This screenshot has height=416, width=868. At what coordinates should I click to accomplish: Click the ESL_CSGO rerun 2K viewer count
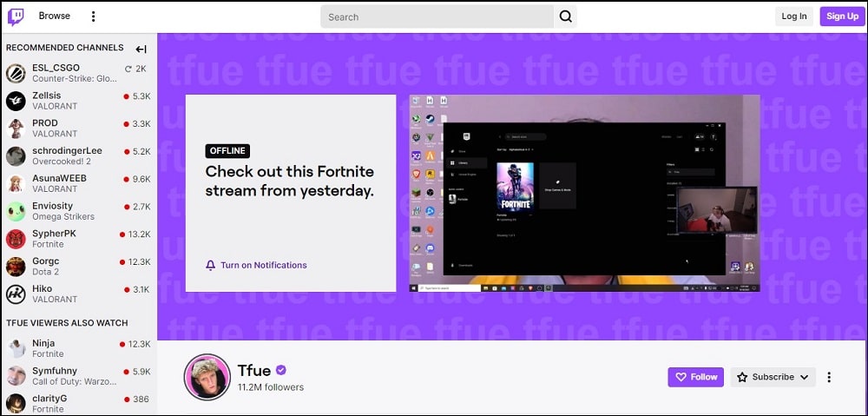click(x=135, y=69)
